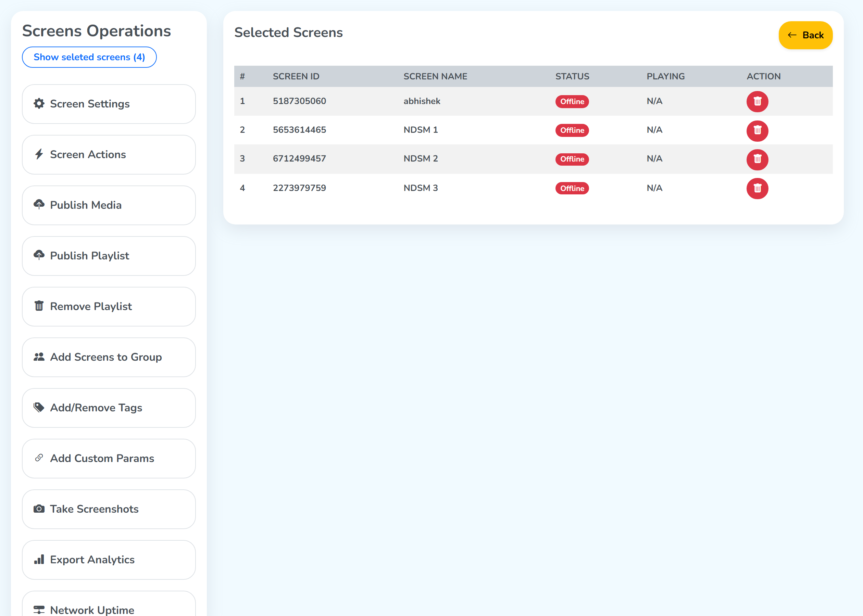Click the Selected Screens heading
Viewport: 863px width, 616px height.
coord(288,33)
